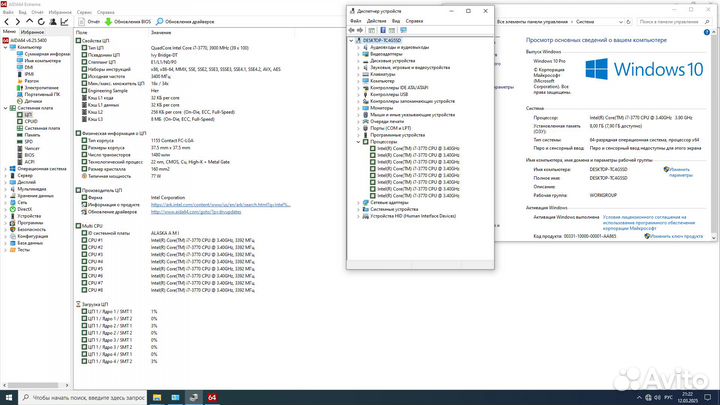This screenshot has height=405, width=720.
Task: Select Кэш L3 row in AIDA64
Action: click(x=148, y=119)
